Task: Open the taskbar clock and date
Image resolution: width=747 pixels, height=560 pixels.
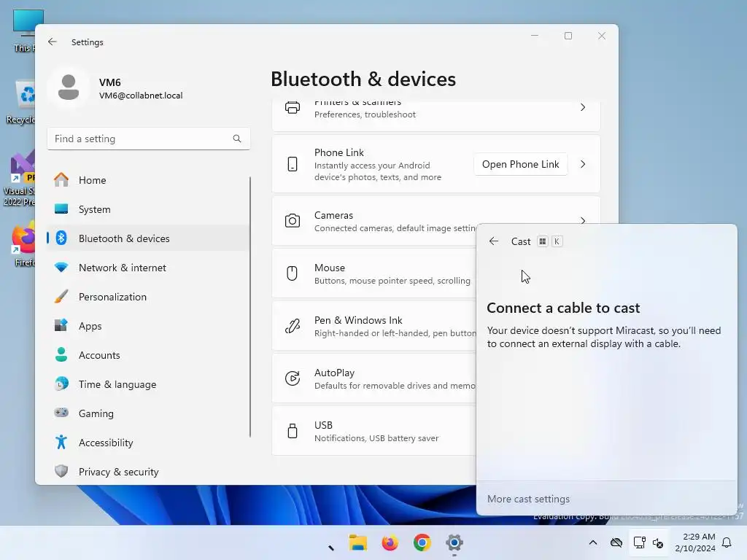Action: (x=694, y=542)
